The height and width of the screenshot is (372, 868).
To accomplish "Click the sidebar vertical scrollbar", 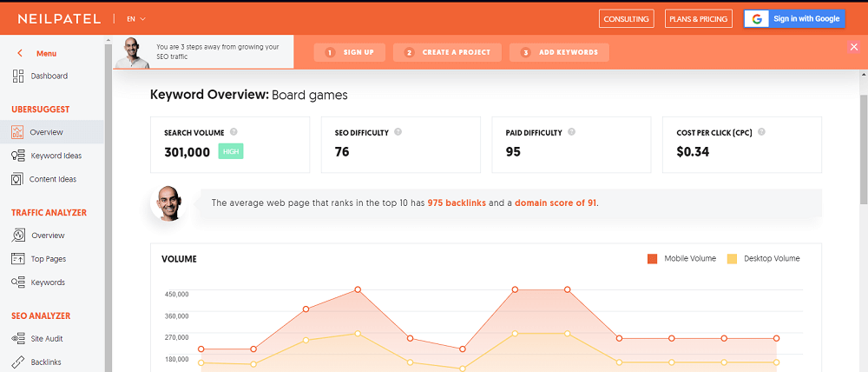I will pyautogui.click(x=108, y=205).
